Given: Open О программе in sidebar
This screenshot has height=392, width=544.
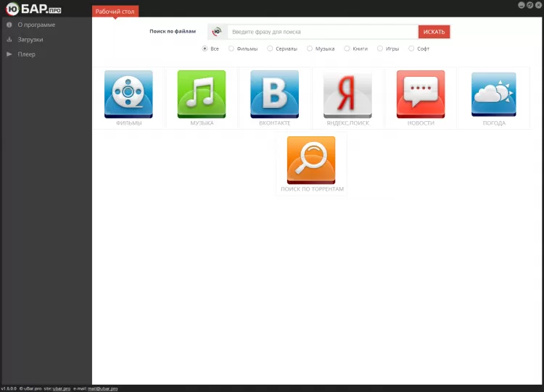Looking at the screenshot, I should pyautogui.click(x=36, y=25).
